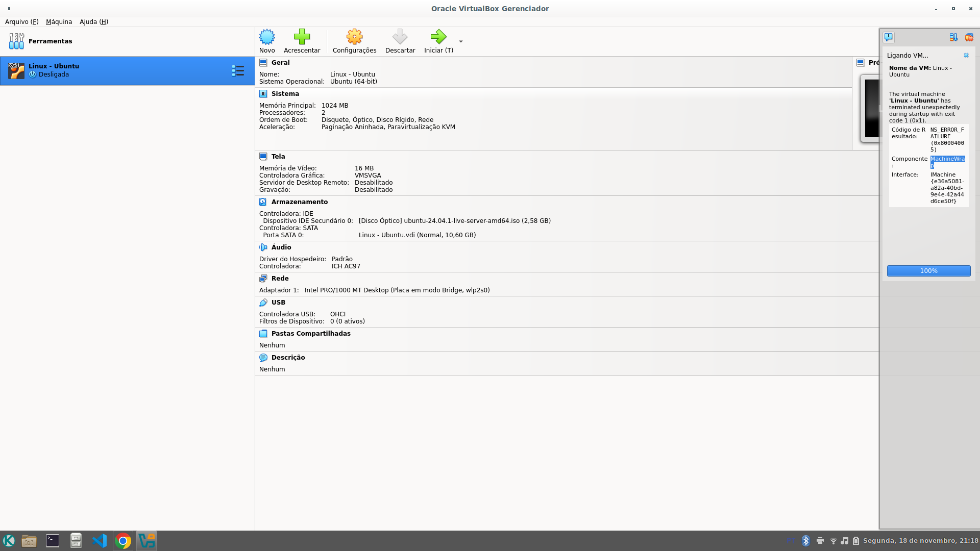Image resolution: width=980 pixels, height=551 pixels.
Task: Click the VMSVGA graphics controller value
Action: 367,175
